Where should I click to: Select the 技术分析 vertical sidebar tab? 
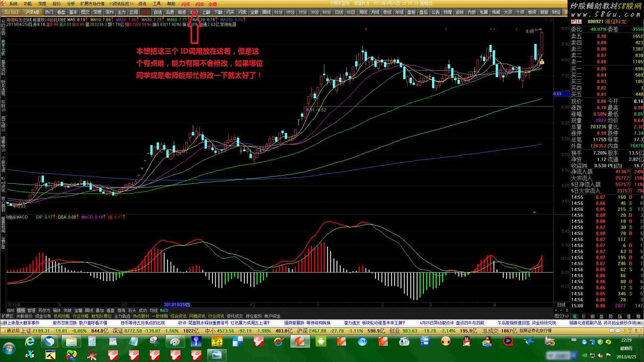tap(3, 47)
